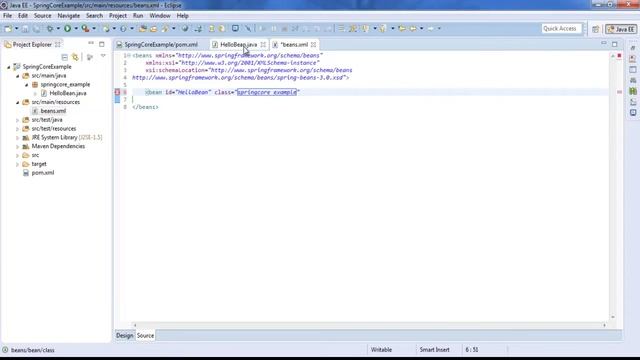
Task: Collapse the src/main/resources folder
Action: click(x=18, y=102)
